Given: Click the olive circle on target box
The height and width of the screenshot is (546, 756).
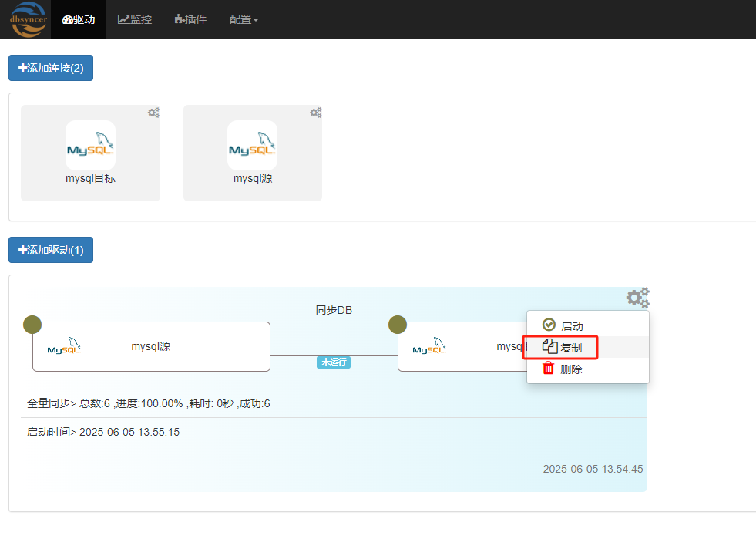Looking at the screenshot, I should (398, 325).
